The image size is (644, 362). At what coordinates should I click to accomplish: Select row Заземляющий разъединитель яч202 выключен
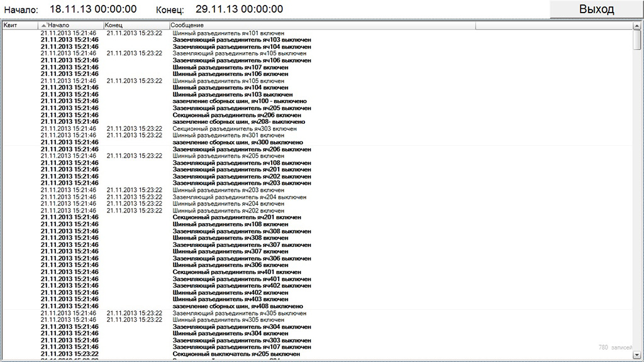[317, 177]
